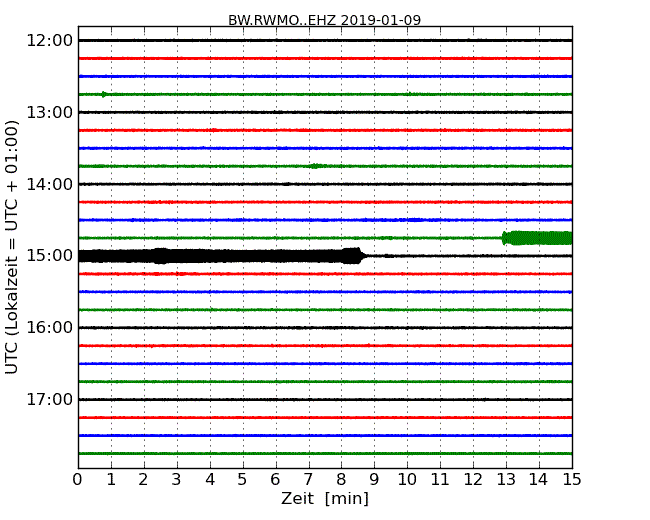Image resolution: width=650 pixels, height=520 pixels.
Task: Click x-axis tick label 4
Action: coord(210,480)
